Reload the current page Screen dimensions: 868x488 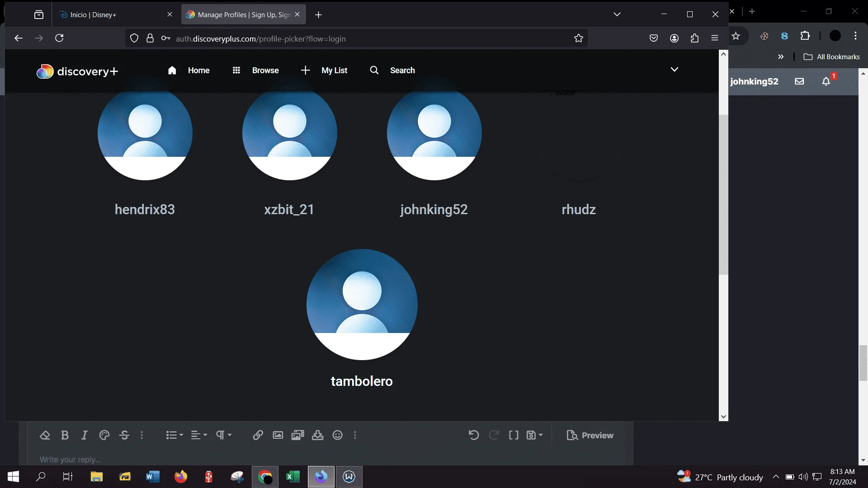[59, 38]
